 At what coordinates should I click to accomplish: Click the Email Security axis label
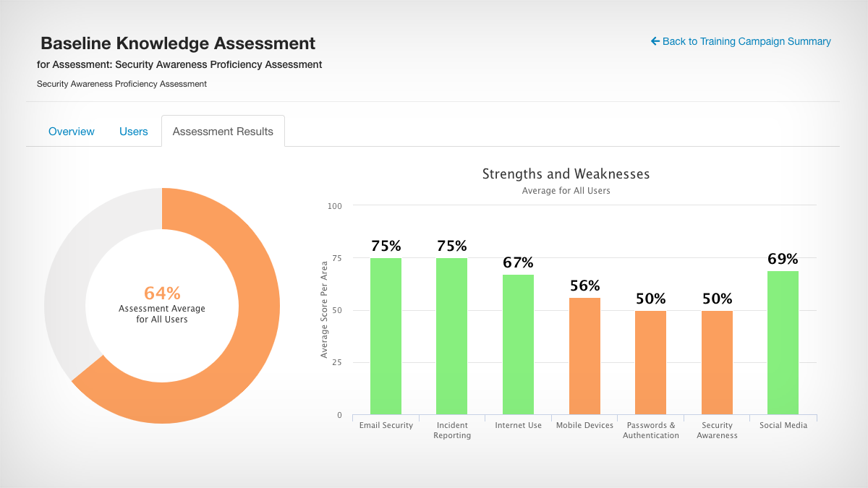click(x=386, y=425)
